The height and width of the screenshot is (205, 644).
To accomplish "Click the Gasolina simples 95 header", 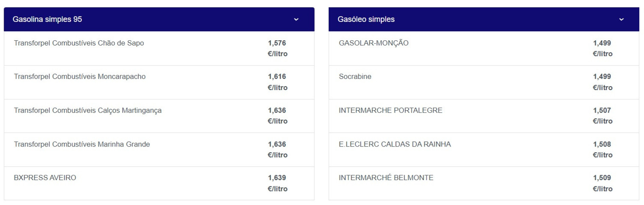I will click(47, 19).
